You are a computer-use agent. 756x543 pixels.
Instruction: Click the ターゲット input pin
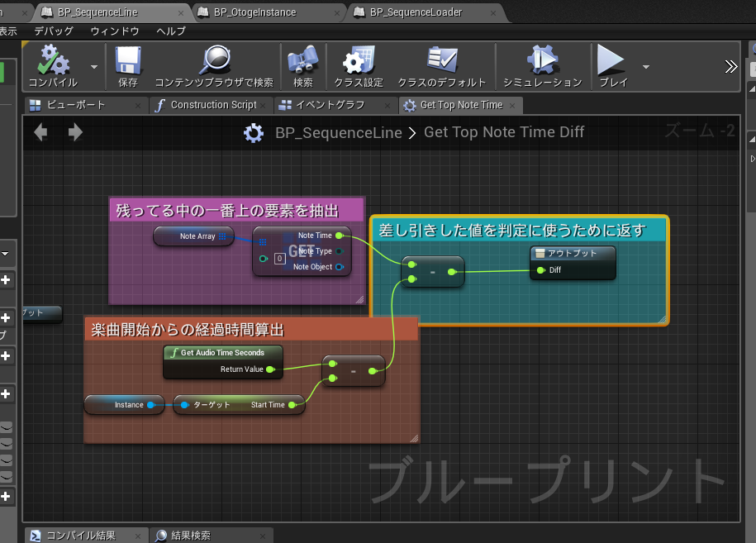coord(184,405)
